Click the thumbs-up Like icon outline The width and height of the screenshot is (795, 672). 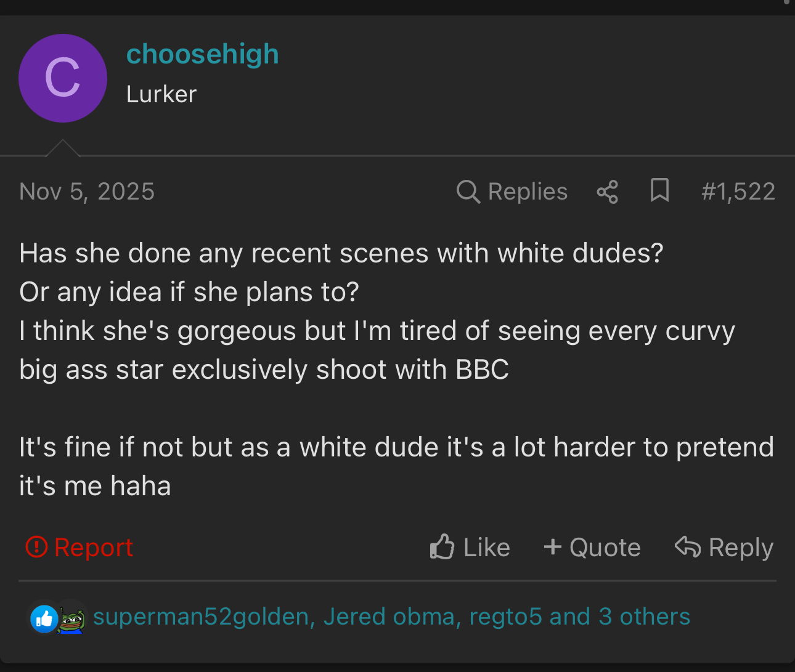click(x=442, y=547)
